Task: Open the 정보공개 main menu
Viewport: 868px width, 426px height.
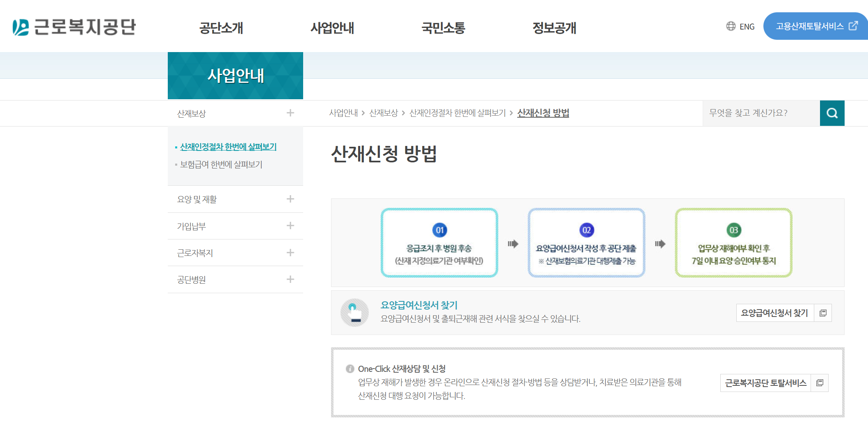Action: click(555, 28)
